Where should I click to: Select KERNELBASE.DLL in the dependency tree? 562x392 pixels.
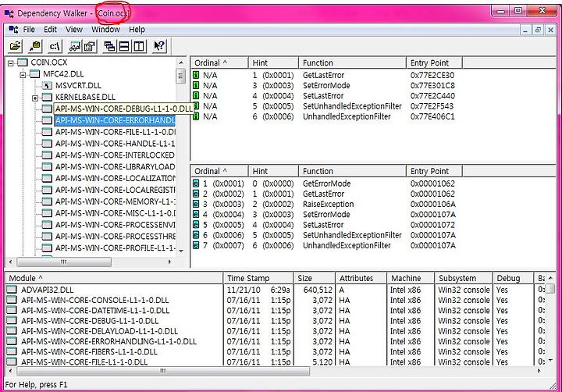85,97
